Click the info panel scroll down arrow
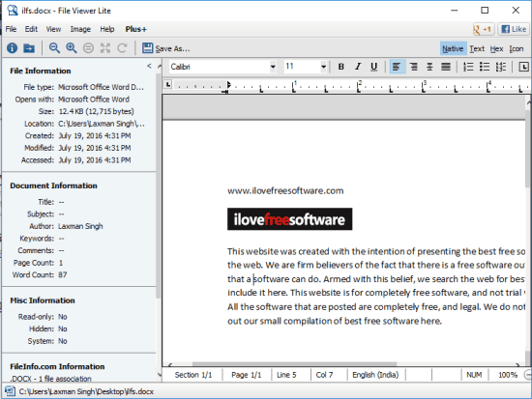The height and width of the screenshot is (399, 532). tap(160, 375)
